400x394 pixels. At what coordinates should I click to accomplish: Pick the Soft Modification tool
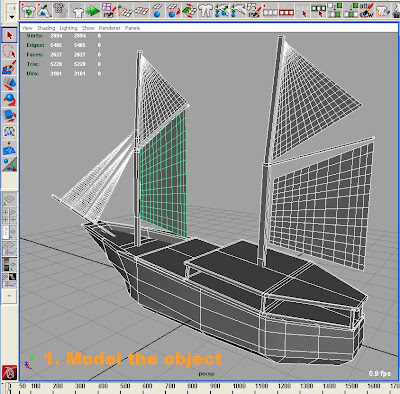coord(9,148)
